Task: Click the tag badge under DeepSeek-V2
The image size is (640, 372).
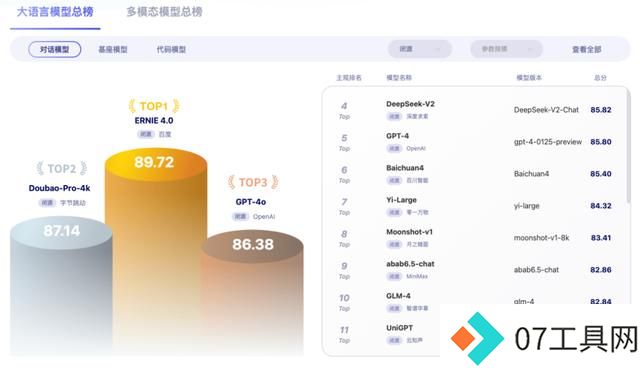Action: click(394, 116)
